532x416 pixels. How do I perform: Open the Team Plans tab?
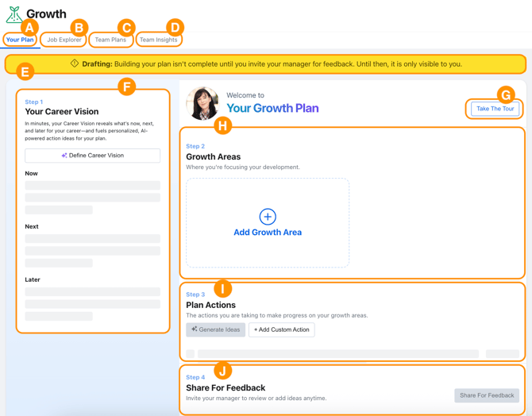click(110, 40)
